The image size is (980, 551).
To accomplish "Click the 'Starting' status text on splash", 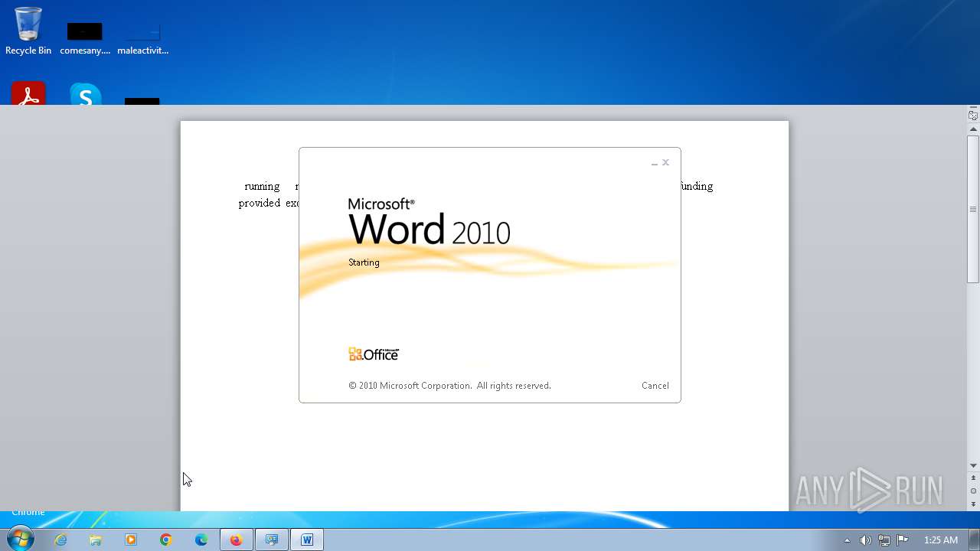I will click(364, 262).
